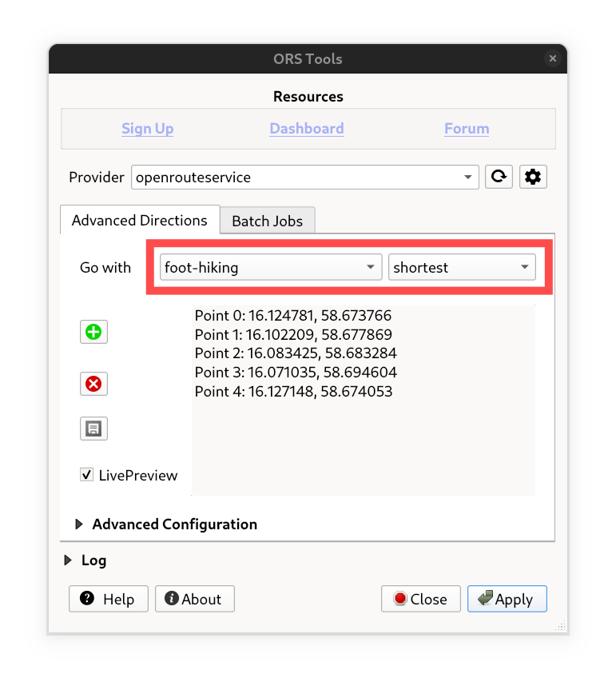Open the foot-hiking travel mode dropdown
616x686 pixels.
[270, 268]
